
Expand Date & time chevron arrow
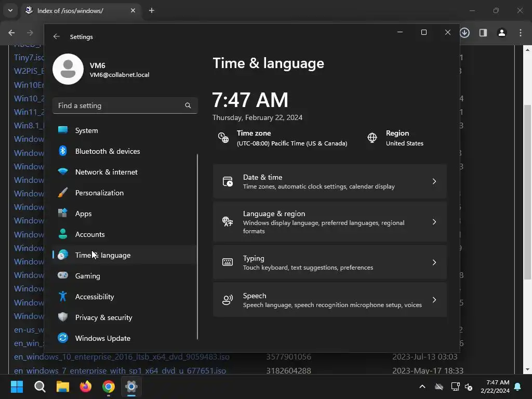coord(434,181)
